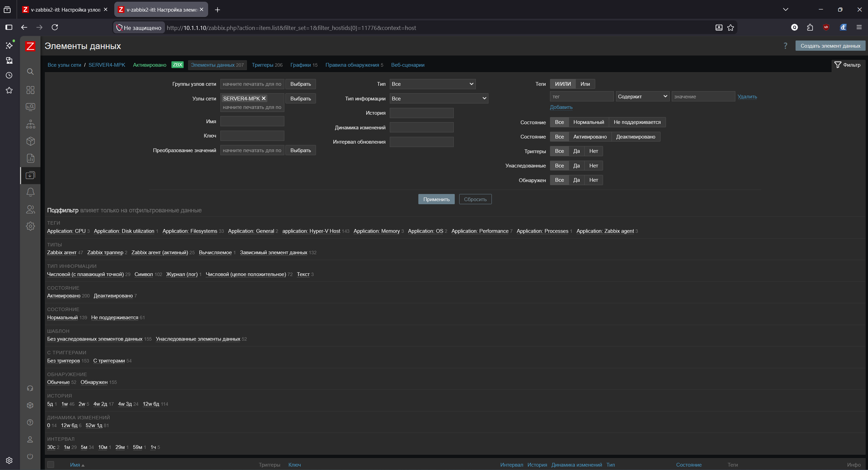
Task: Remove SERVER4-MPK from Узлы сети
Action: coord(264,98)
